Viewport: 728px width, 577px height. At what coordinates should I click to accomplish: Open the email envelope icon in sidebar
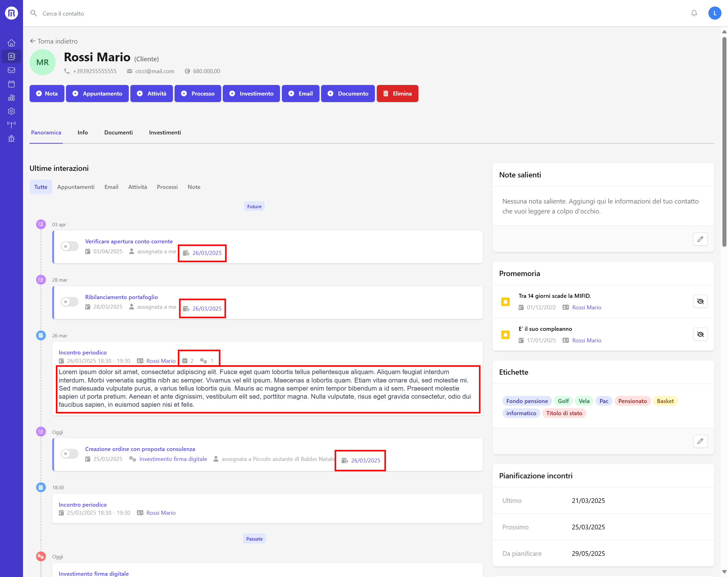[12, 70]
